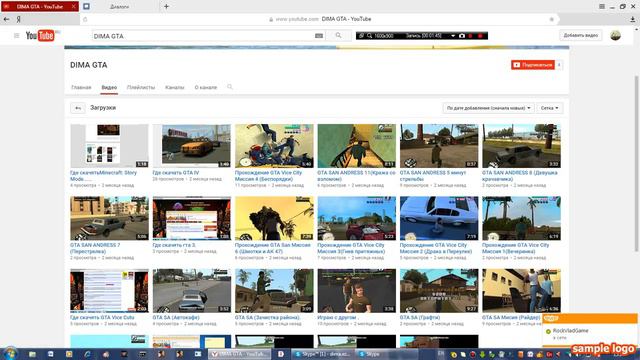
Task: Select the Видео channel tab
Action: (x=109, y=87)
